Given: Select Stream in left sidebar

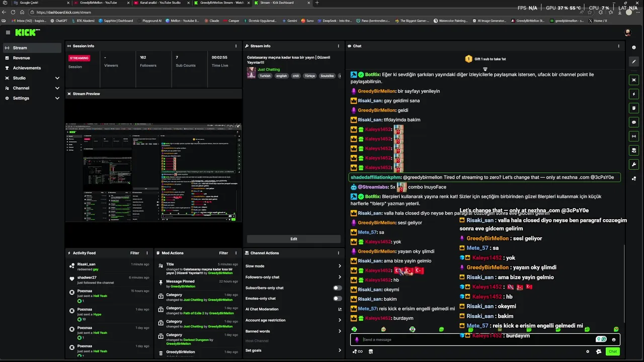Looking at the screenshot, I should [32, 48].
